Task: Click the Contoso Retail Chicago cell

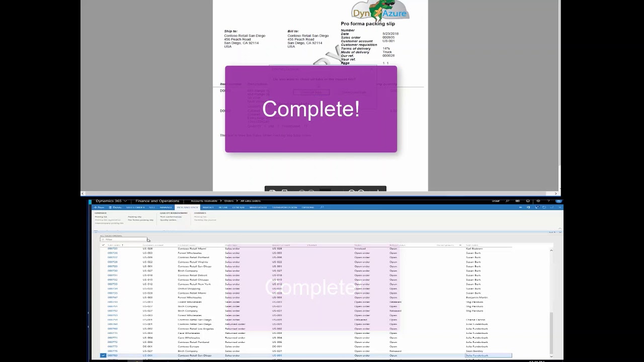Action: pyautogui.click(x=193, y=280)
